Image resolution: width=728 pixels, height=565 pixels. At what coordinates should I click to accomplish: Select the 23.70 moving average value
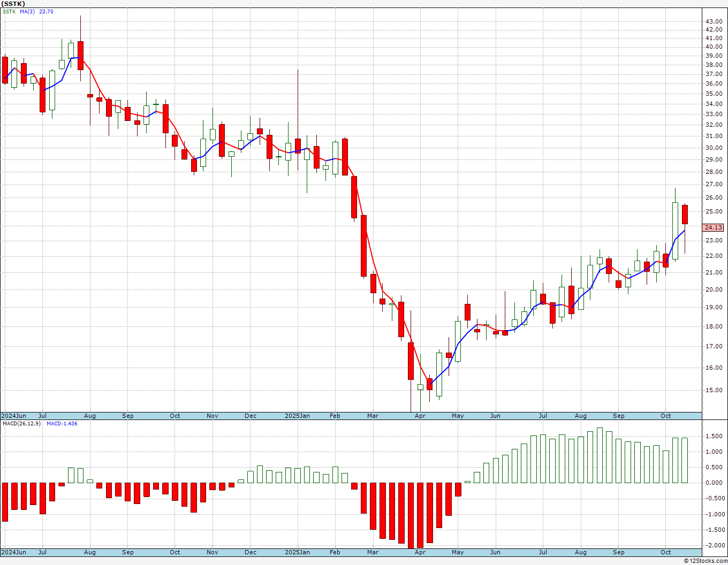coord(46,12)
